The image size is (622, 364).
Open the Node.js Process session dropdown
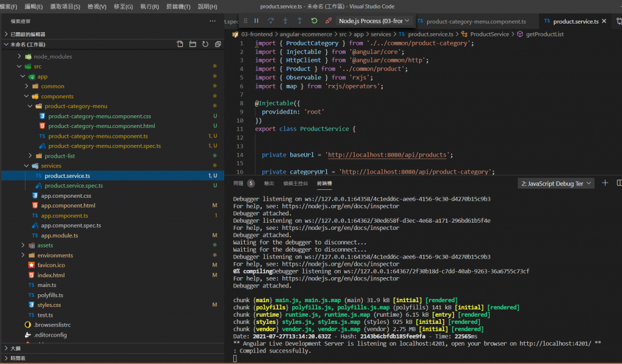(374, 21)
